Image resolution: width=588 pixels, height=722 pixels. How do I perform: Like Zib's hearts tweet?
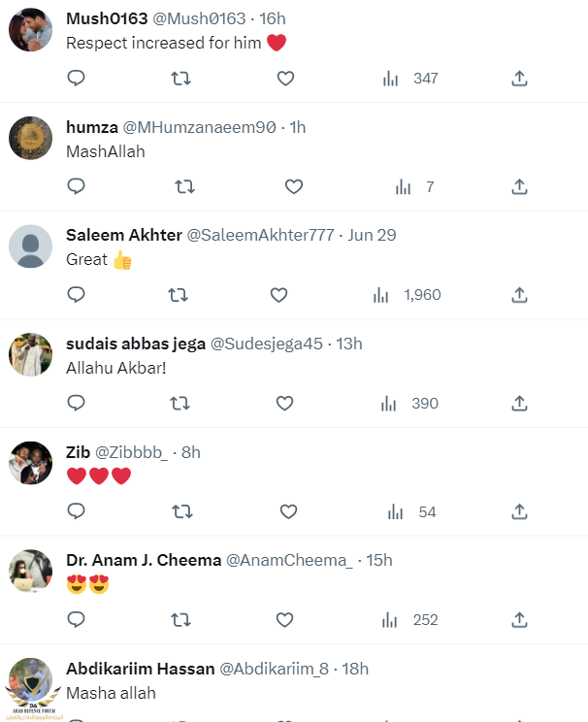tap(288, 511)
